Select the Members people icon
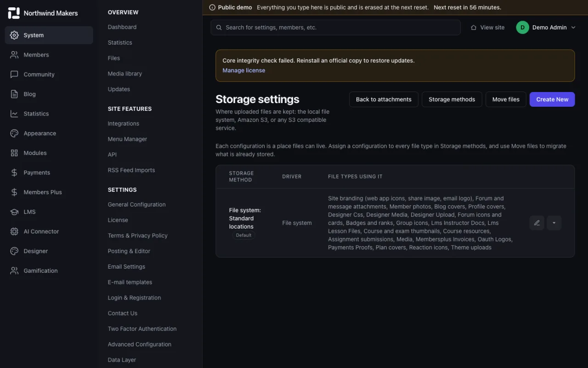This screenshot has height=368, width=588. coord(14,55)
